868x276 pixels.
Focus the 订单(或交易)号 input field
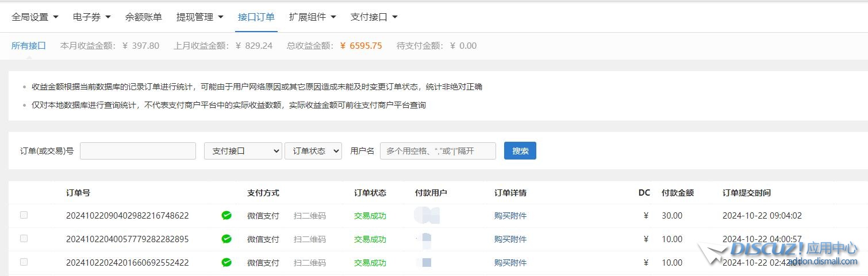(x=138, y=151)
